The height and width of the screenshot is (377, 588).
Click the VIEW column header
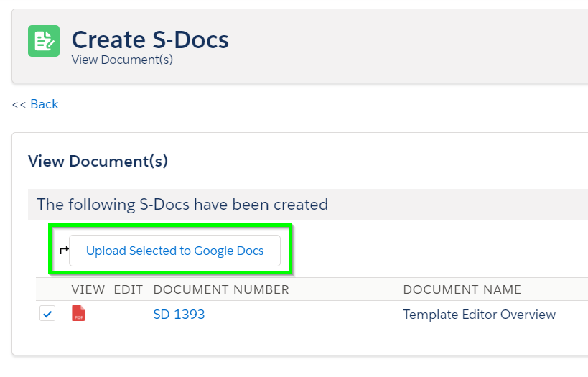pyautogui.click(x=88, y=289)
